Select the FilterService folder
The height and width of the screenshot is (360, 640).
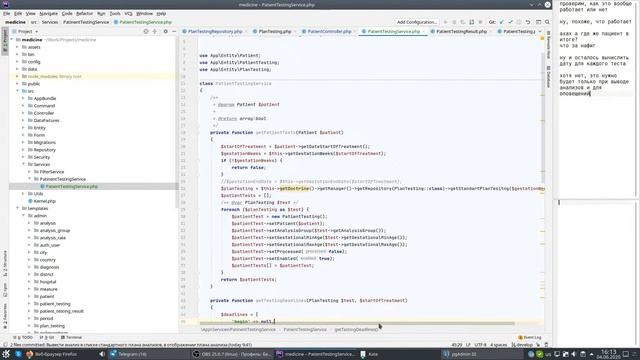52,172
